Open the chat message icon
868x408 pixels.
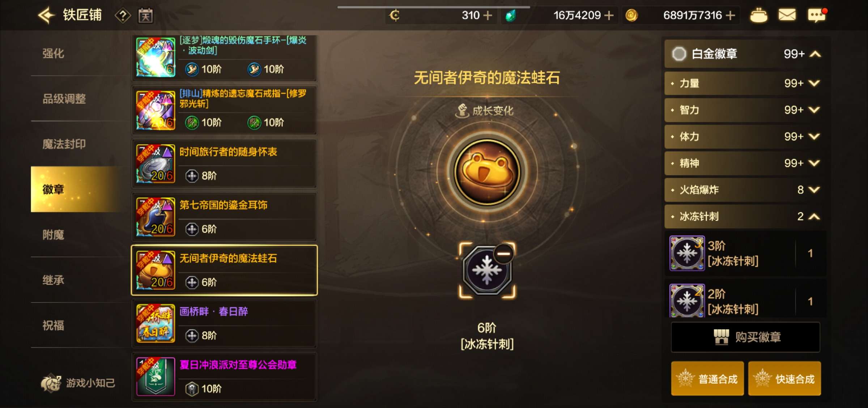[817, 15]
